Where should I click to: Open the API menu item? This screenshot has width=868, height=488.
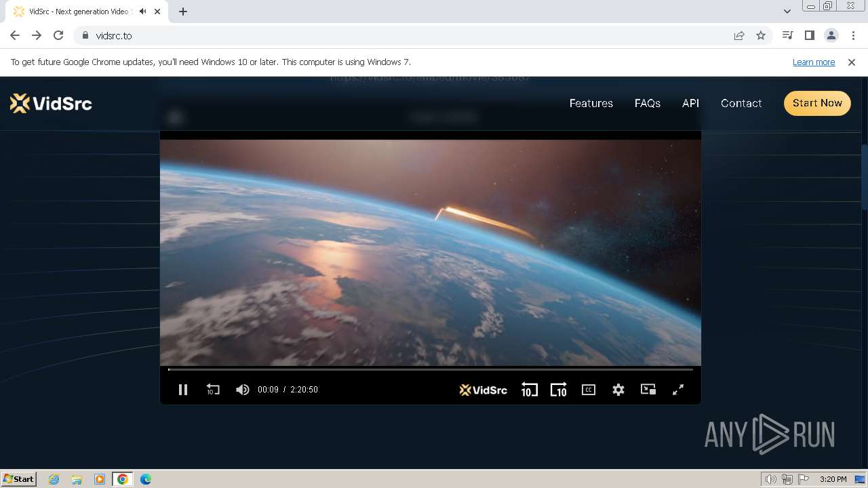tap(690, 103)
